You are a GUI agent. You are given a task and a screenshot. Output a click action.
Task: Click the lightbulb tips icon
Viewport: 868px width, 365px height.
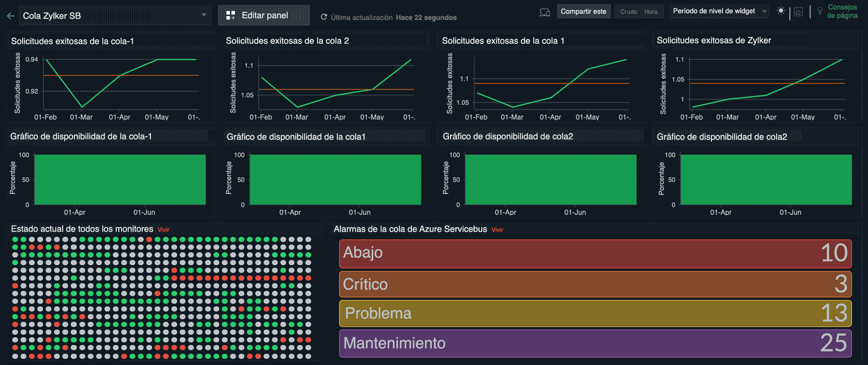820,11
